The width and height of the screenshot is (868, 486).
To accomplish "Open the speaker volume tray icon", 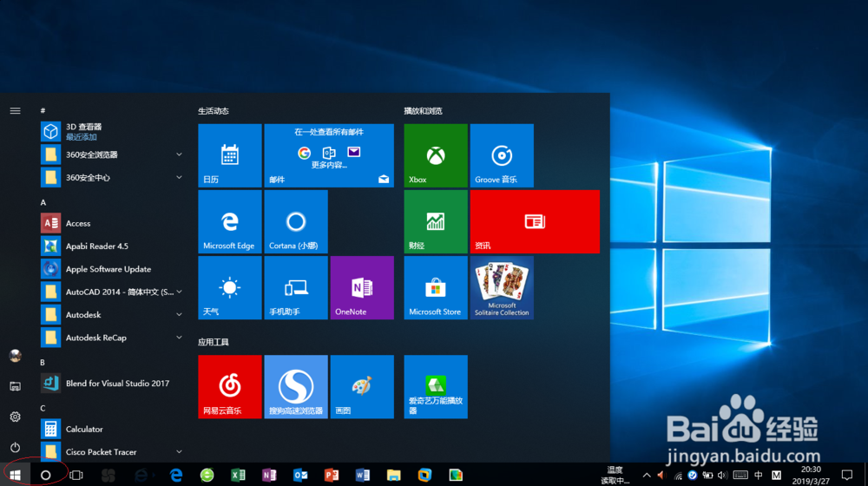I will point(722,475).
